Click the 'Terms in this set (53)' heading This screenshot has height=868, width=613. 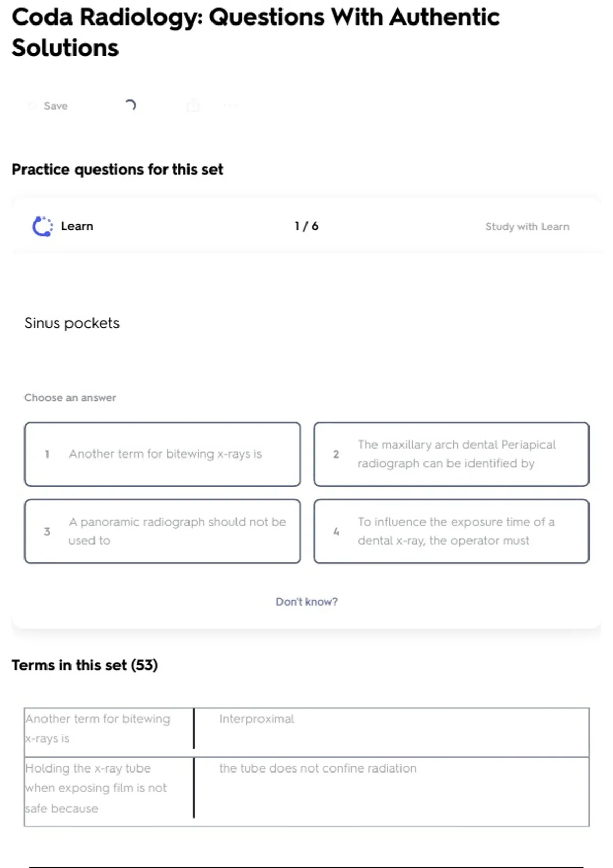[x=85, y=665]
